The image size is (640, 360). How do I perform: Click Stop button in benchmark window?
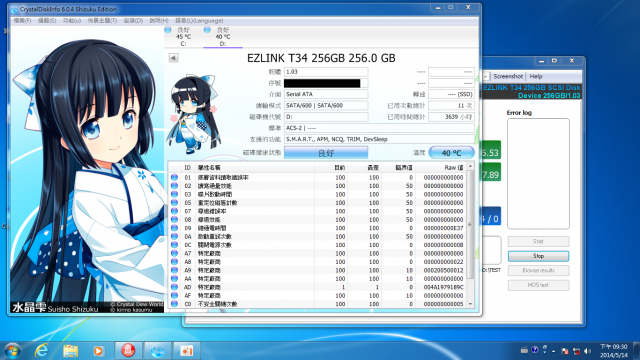538,256
